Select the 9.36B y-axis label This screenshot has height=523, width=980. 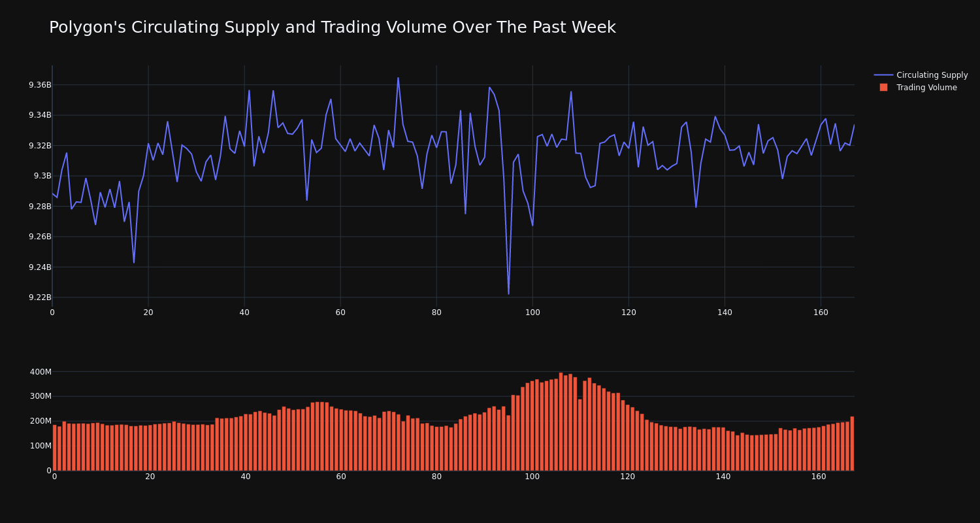coord(40,85)
